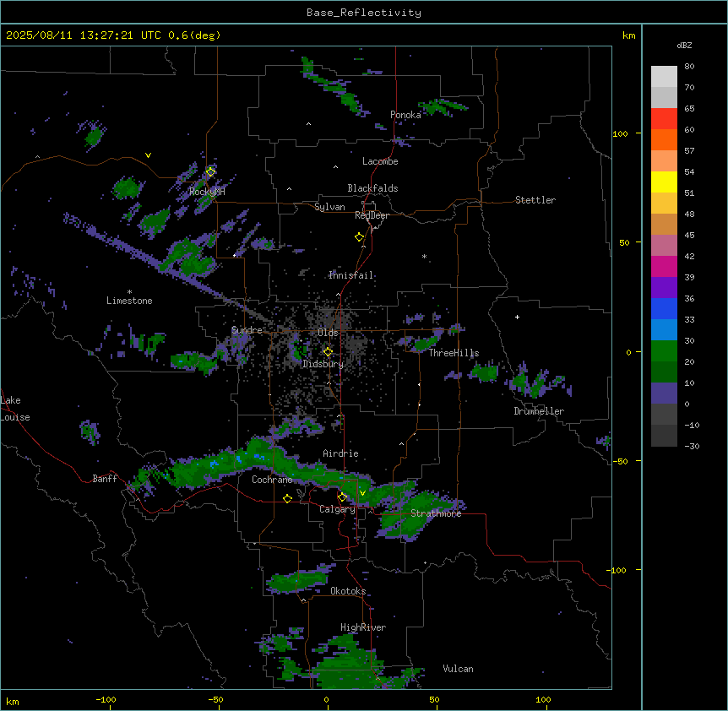Viewport: 728px width, 711px height.
Task: Click the Stettler label
Action: click(535, 200)
